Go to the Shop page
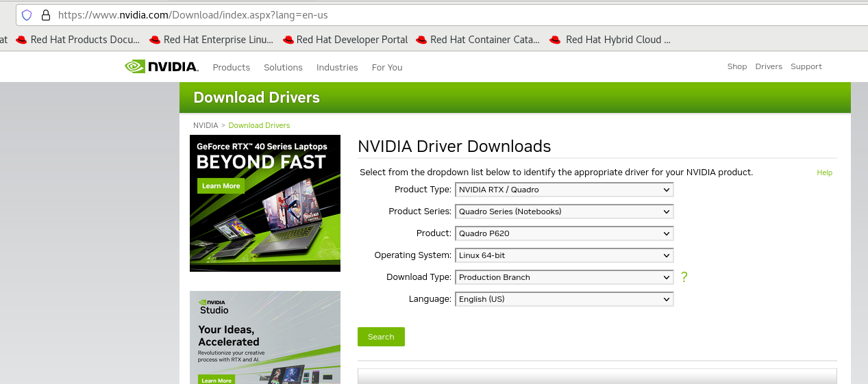The width and height of the screenshot is (868, 384). pos(737,66)
